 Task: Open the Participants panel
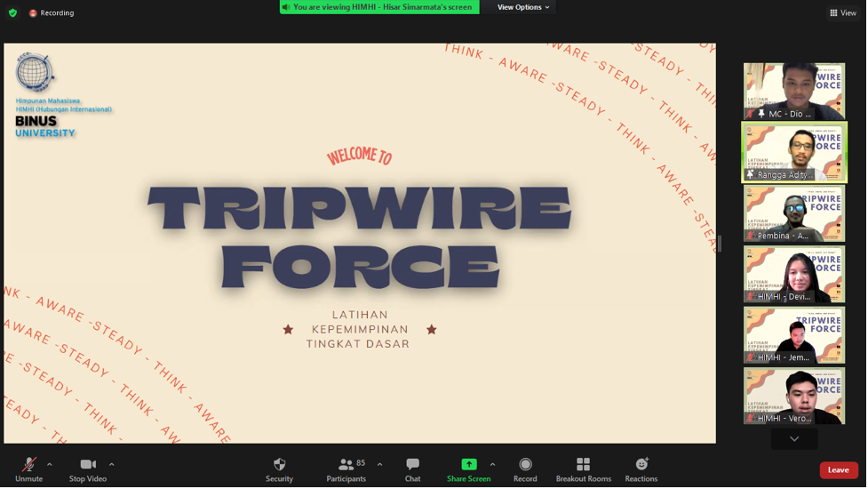pyautogui.click(x=346, y=469)
